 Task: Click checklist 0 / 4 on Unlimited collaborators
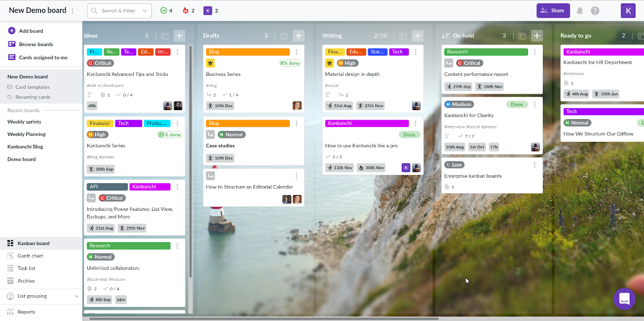[x=110, y=289]
